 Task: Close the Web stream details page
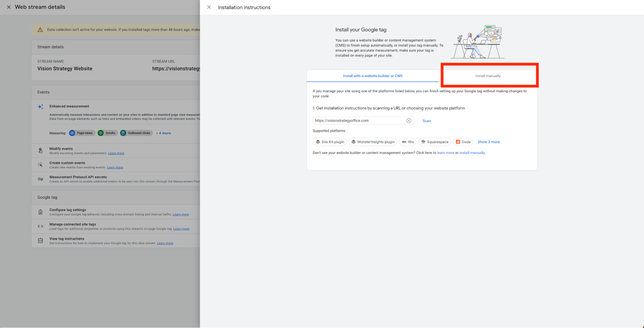(x=9, y=7)
